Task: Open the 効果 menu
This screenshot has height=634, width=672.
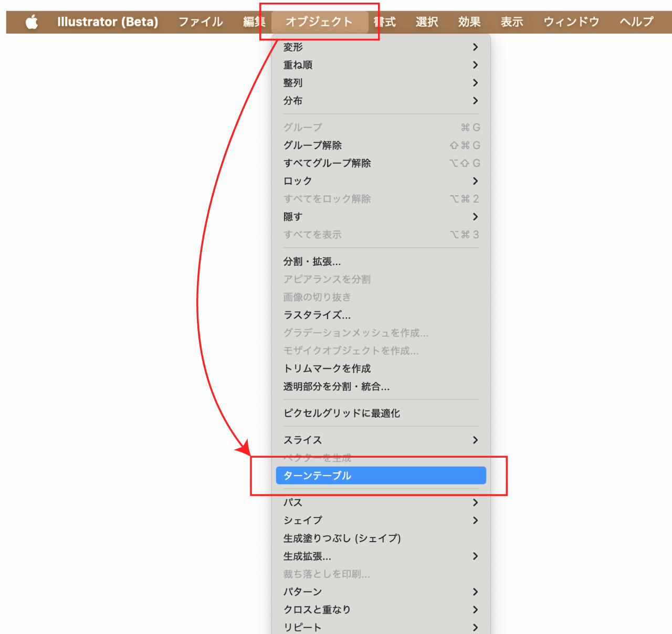Action: 469,22
